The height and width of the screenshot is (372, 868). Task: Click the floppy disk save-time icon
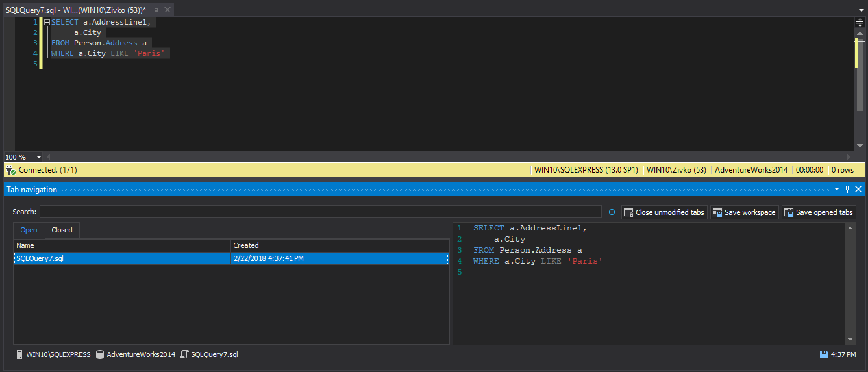tap(824, 354)
